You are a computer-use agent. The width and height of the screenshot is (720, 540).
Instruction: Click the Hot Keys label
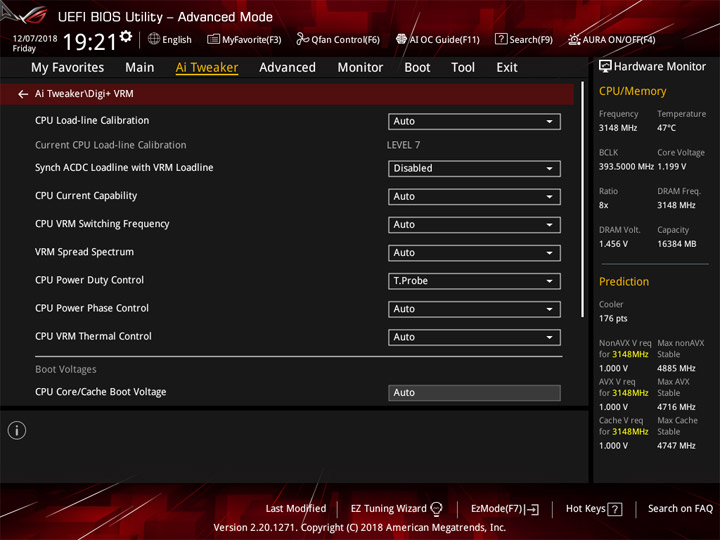585,509
